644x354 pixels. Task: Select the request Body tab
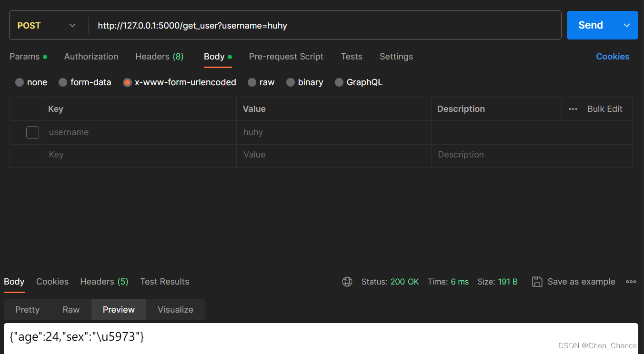tap(218, 57)
